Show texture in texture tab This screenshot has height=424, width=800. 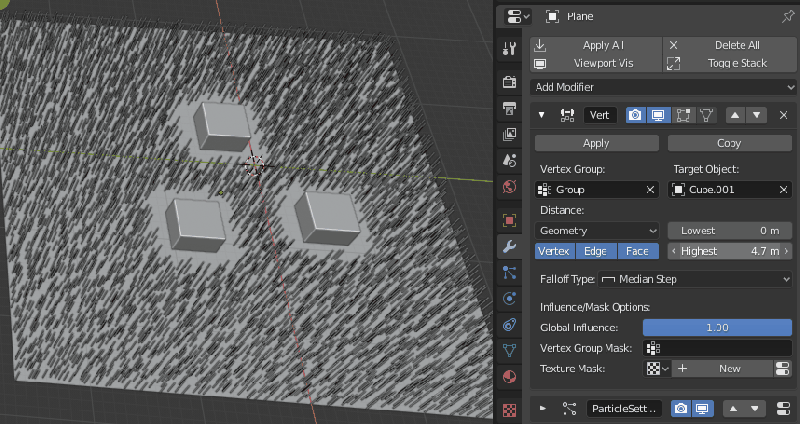click(783, 368)
